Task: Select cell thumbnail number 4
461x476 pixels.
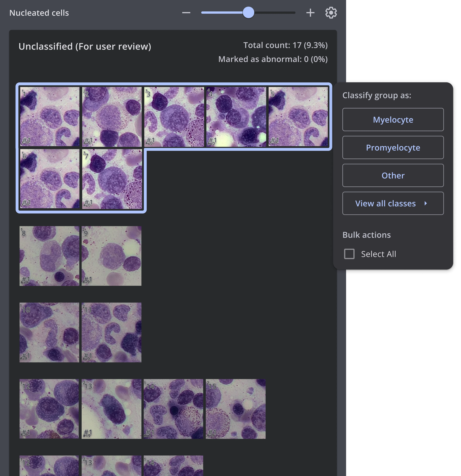Action: (236, 117)
